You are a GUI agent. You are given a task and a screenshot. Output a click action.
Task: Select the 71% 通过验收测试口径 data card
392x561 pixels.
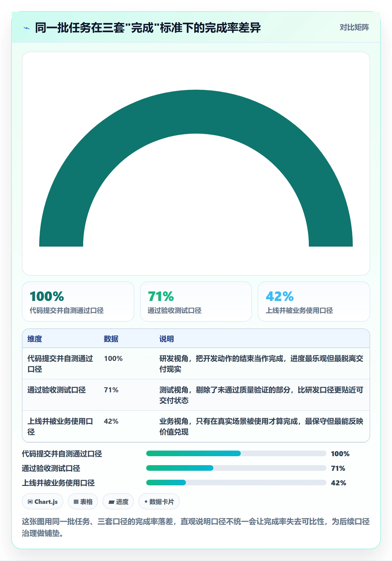tap(196, 302)
